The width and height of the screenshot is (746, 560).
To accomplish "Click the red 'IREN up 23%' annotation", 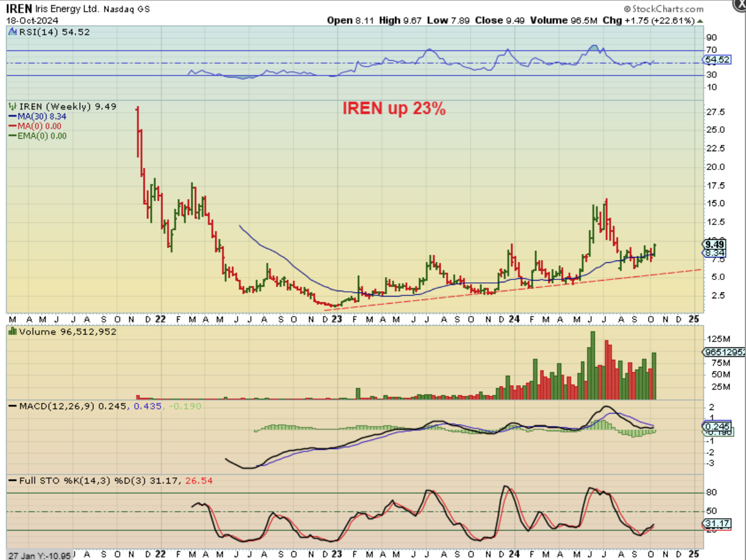I will pyautogui.click(x=395, y=109).
